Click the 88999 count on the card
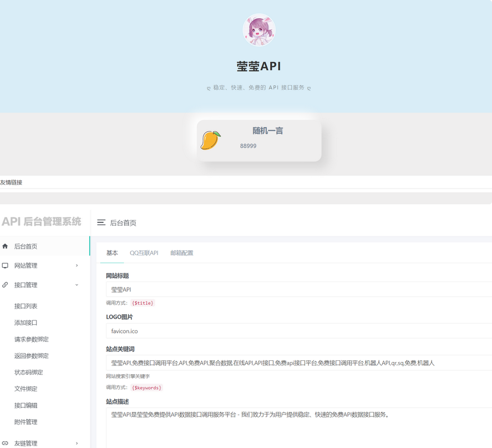492x448 pixels. [x=248, y=146]
